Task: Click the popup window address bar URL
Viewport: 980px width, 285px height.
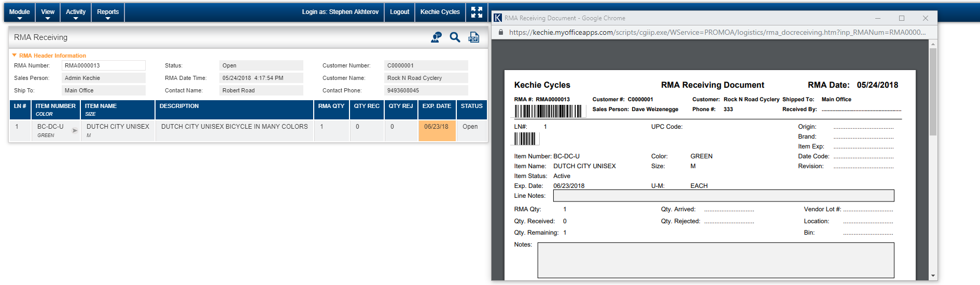Action: [718, 32]
